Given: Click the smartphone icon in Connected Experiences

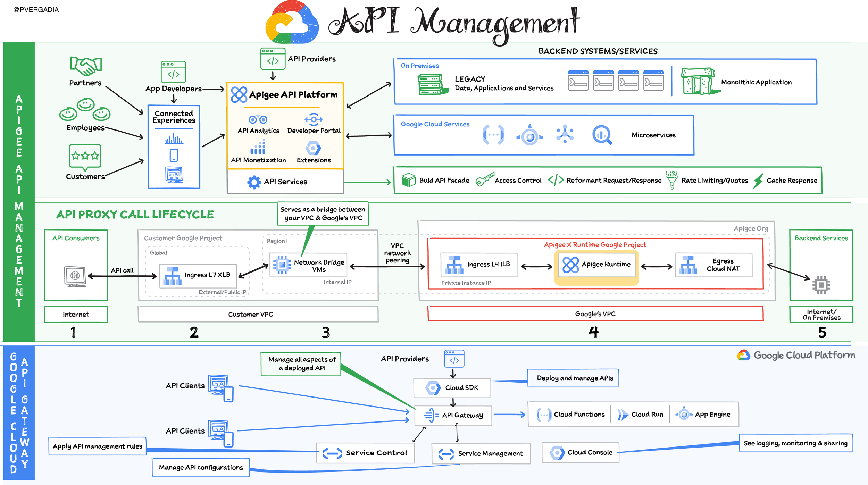Looking at the screenshot, I should (x=174, y=156).
